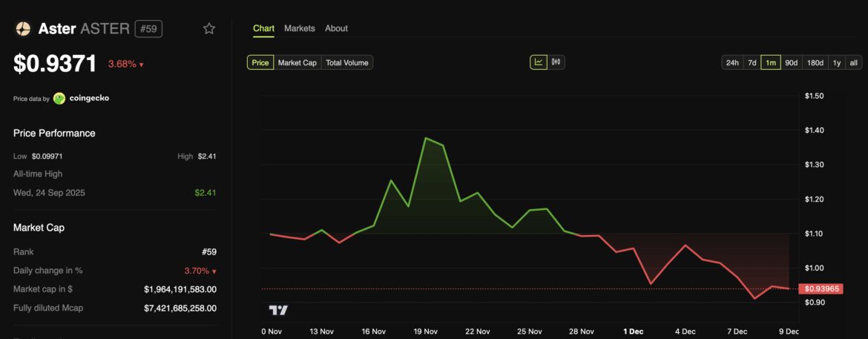The height and width of the screenshot is (339, 868).
Task: Click the current price label $0.93965
Action: coord(823,289)
